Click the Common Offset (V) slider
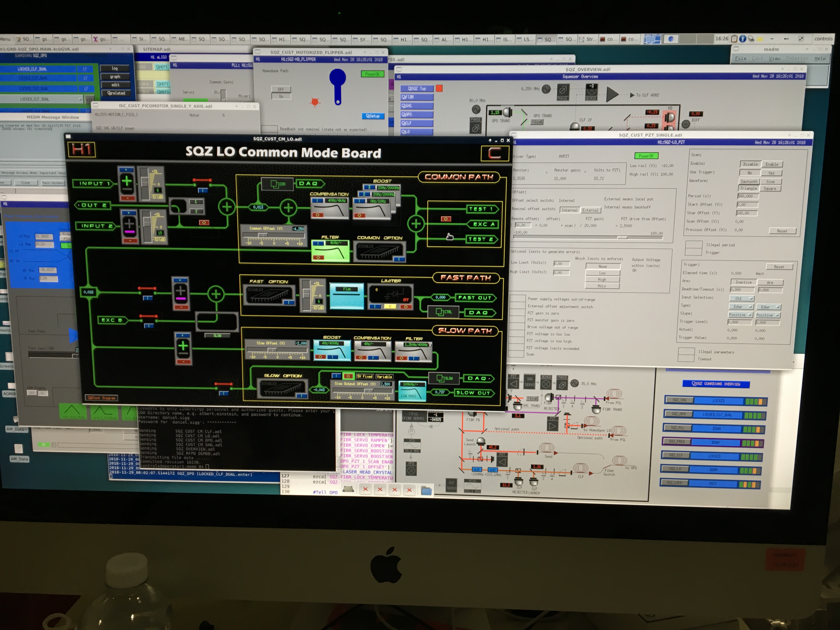The width and height of the screenshot is (840, 630). (273, 235)
